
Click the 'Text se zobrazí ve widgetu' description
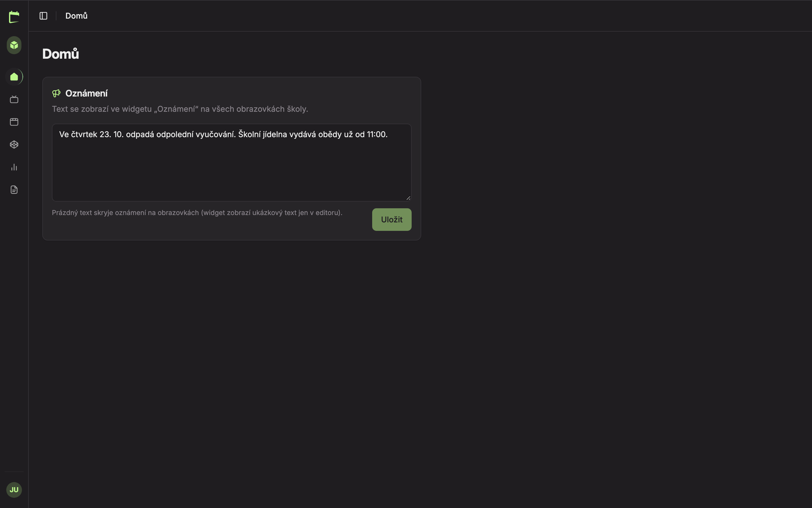click(180, 109)
